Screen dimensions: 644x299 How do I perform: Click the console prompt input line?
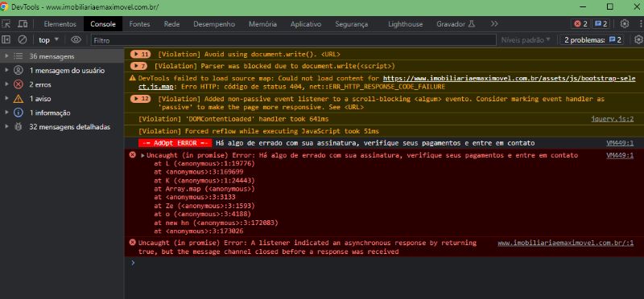click(384, 263)
